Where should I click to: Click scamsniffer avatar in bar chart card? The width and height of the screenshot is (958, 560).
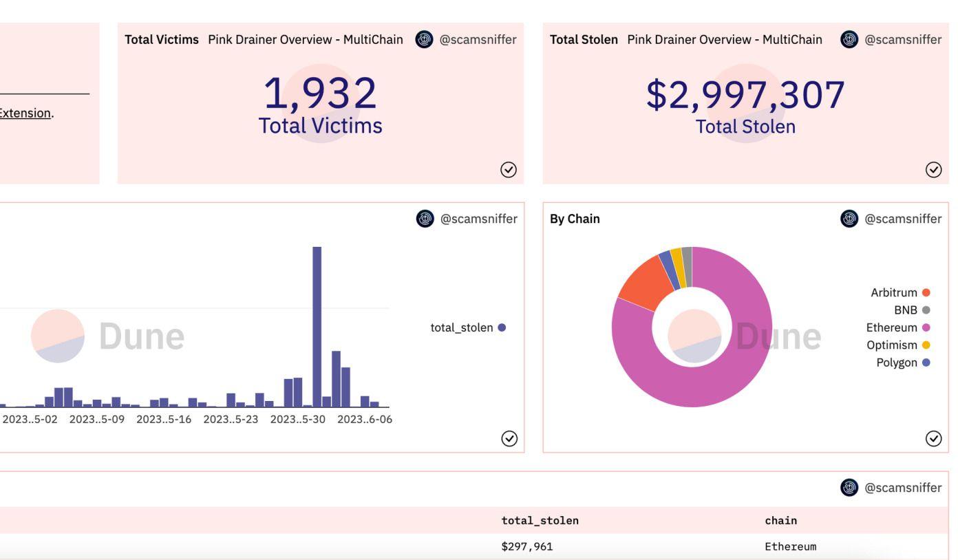tap(425, 219)
